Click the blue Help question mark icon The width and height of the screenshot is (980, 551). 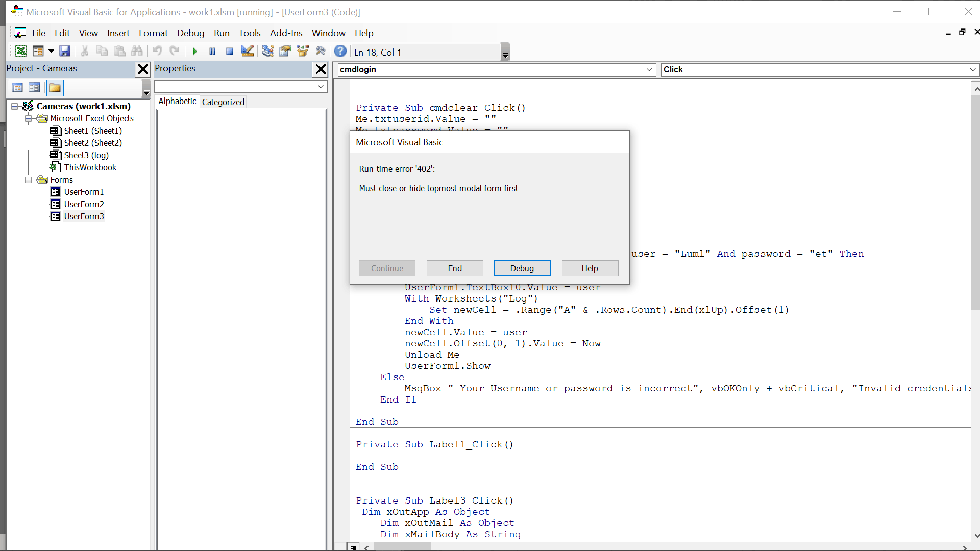click(340, 51)
